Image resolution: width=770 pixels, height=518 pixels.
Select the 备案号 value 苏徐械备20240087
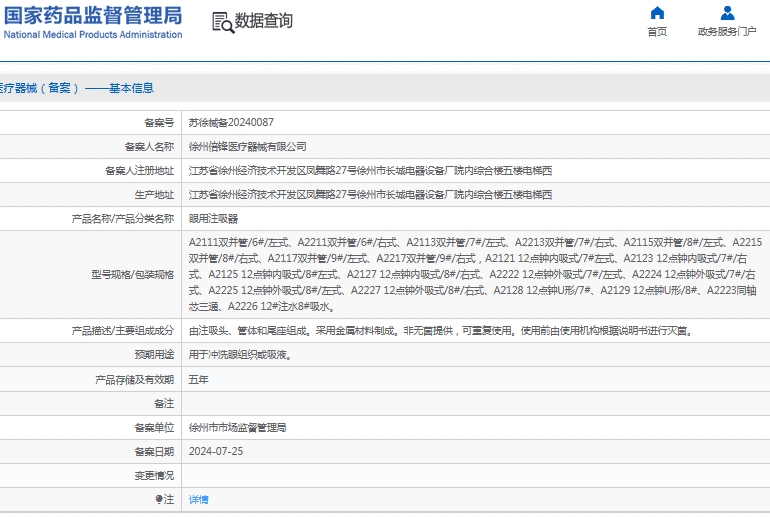pyautogui.click(x=231, y=122)
